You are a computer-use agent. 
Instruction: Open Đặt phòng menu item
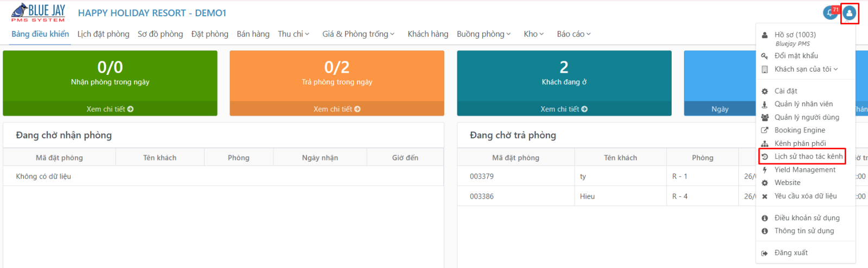(x=209, y=34)
